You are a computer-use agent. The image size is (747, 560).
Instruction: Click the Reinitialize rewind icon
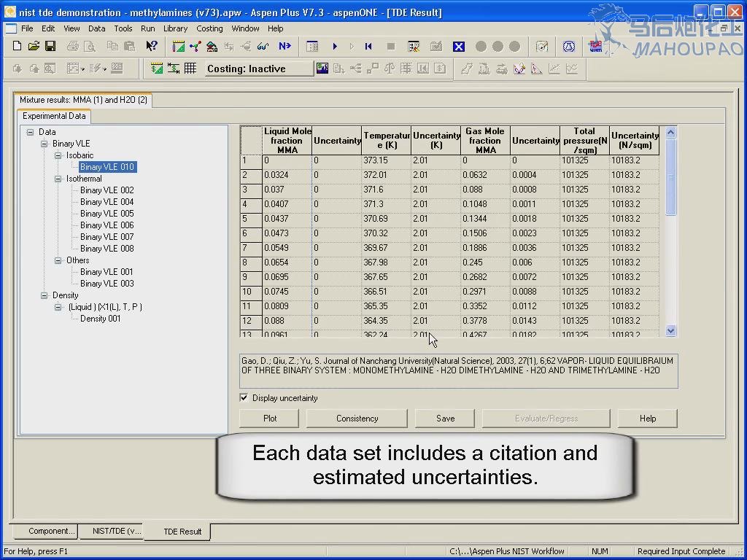(x=368, y=46)
